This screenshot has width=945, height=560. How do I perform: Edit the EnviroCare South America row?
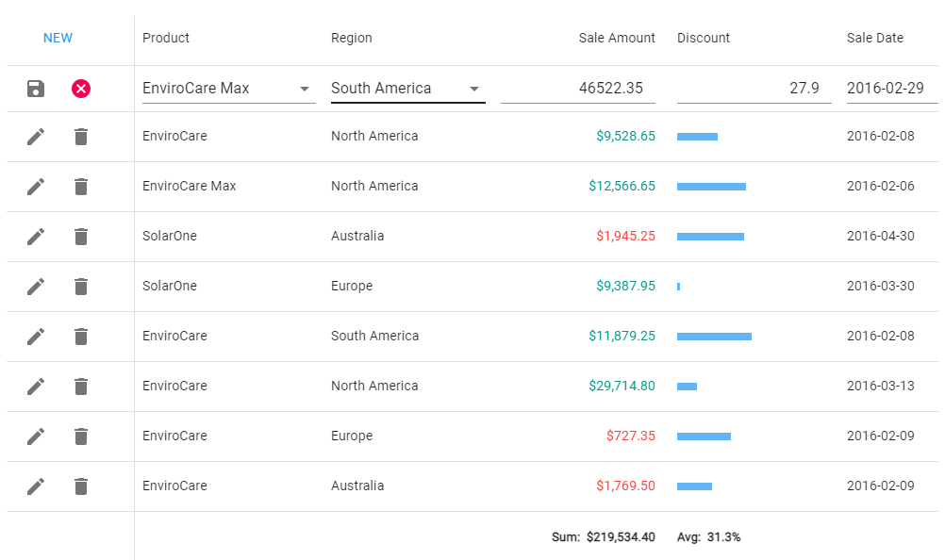(x=35, y=336)
